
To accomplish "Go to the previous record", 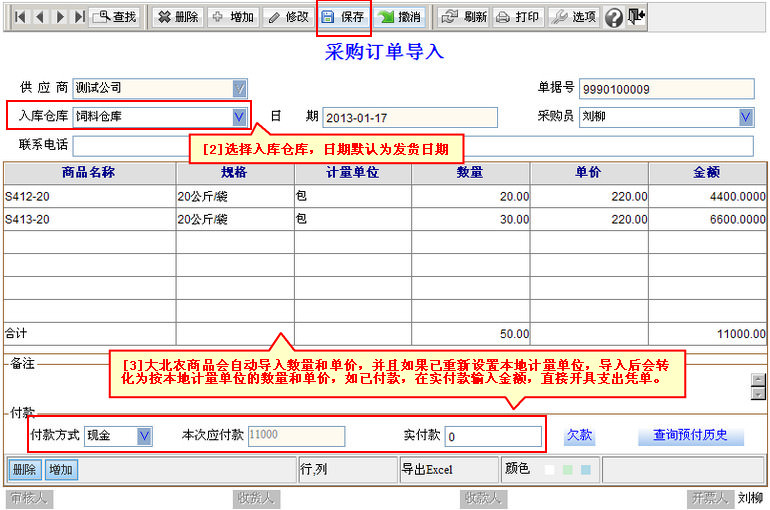I will click(40, 17).
